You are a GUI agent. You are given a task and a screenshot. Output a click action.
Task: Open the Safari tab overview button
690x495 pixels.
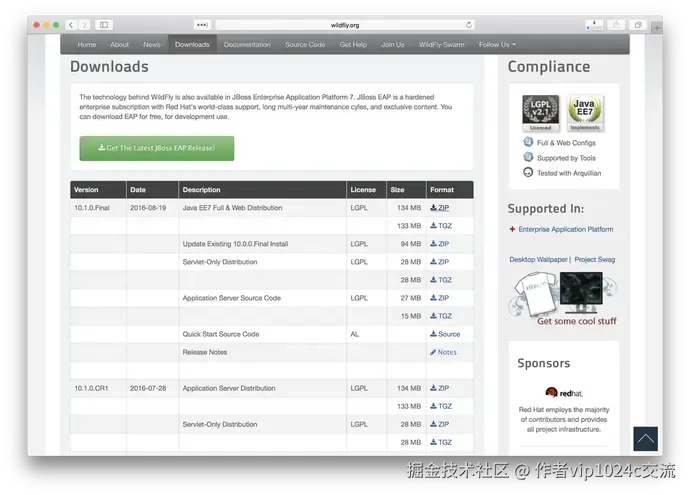coord(638,25)
